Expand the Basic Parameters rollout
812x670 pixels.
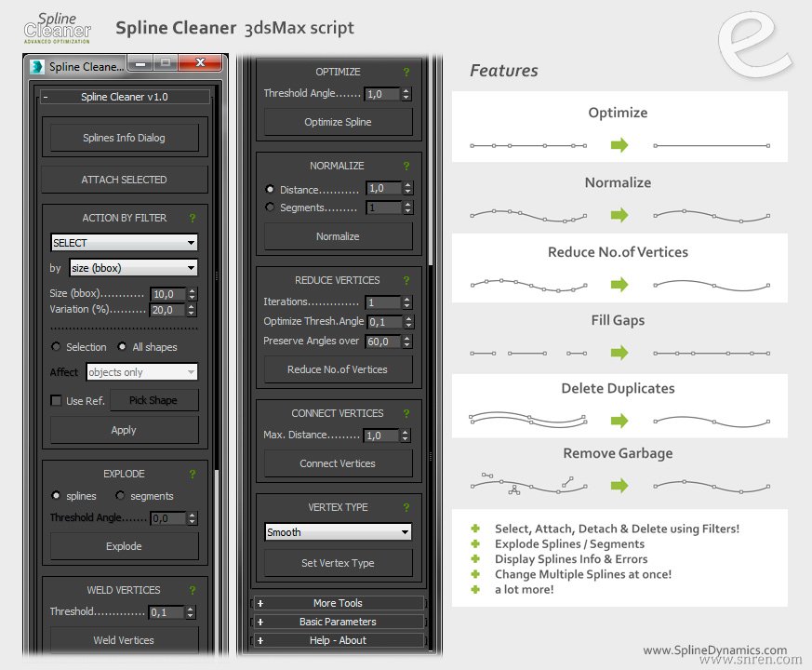coord(339,622)
